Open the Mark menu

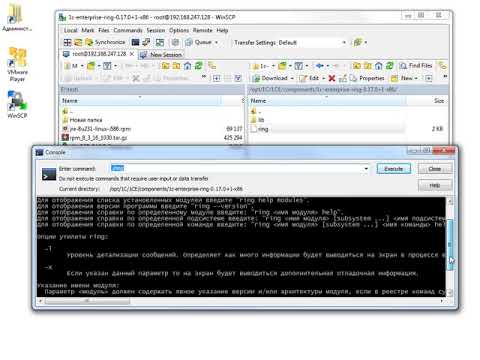click(88, 30)
